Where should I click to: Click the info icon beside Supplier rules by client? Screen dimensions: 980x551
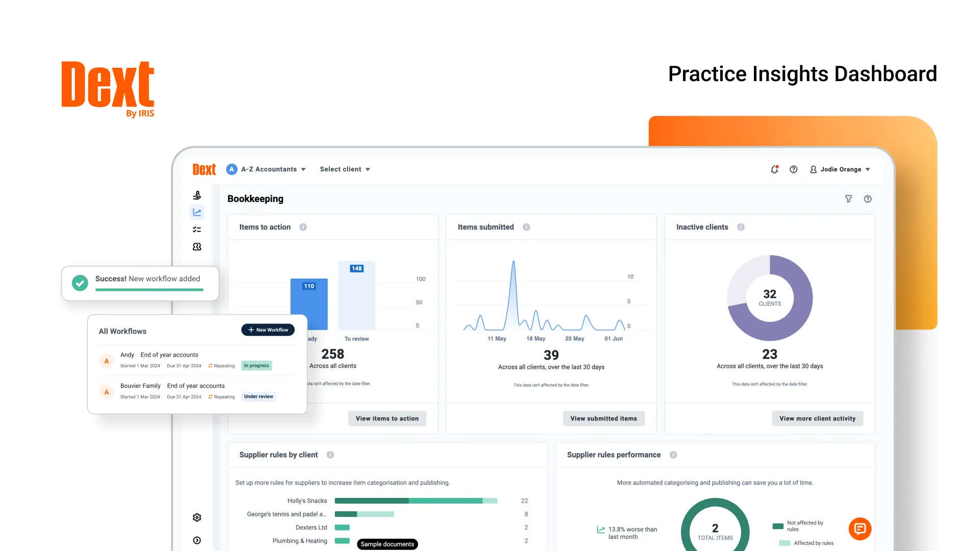coord(330,455)
